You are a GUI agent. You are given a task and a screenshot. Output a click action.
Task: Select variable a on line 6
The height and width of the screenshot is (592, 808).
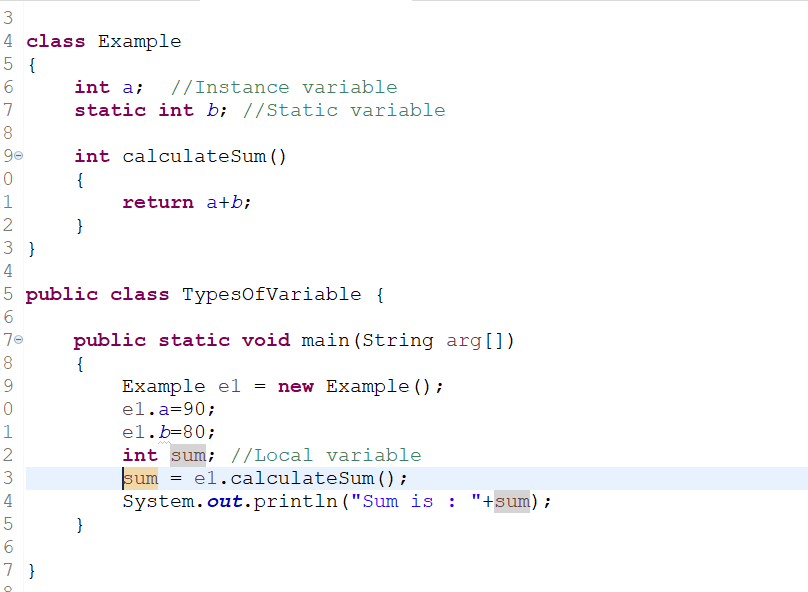tap(131, 87)
